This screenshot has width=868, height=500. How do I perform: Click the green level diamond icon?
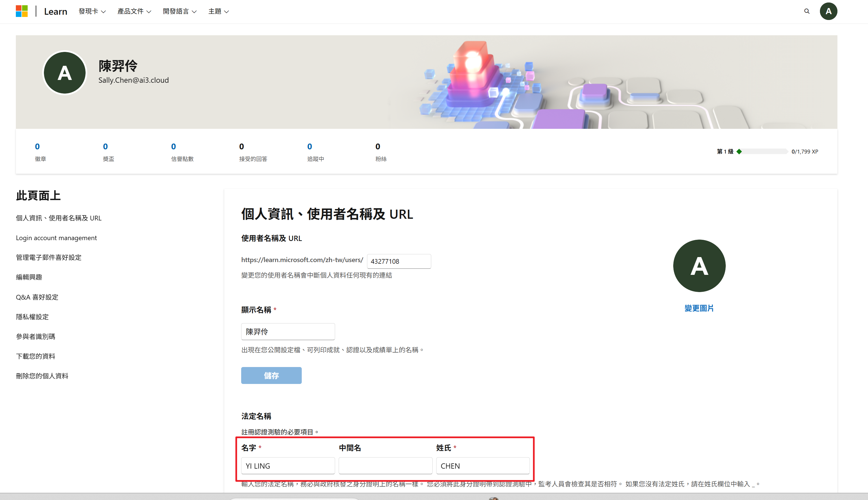739,151
